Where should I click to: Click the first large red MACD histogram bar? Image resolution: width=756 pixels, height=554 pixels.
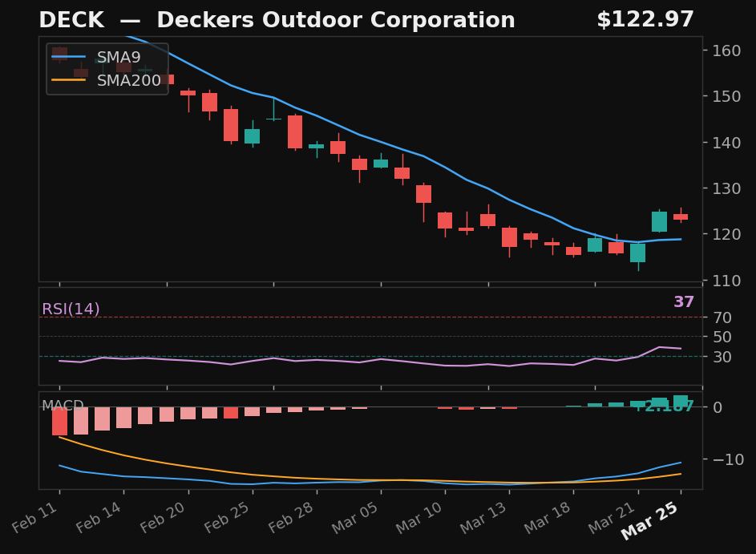pos(60,421)
